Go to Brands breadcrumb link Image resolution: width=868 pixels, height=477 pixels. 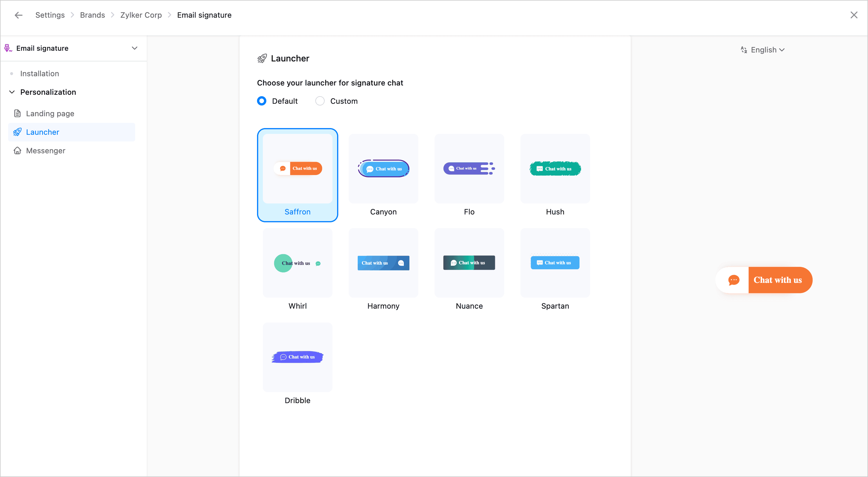coord(92,15)
